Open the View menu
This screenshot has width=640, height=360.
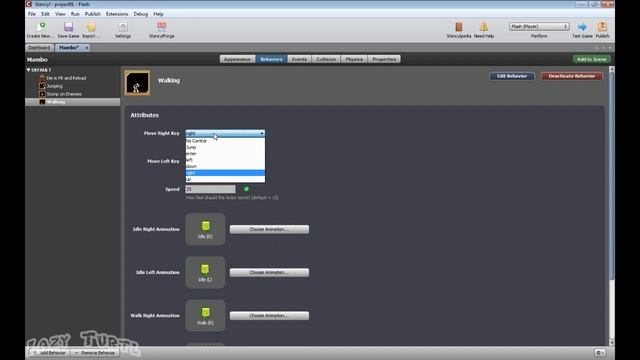60,14
